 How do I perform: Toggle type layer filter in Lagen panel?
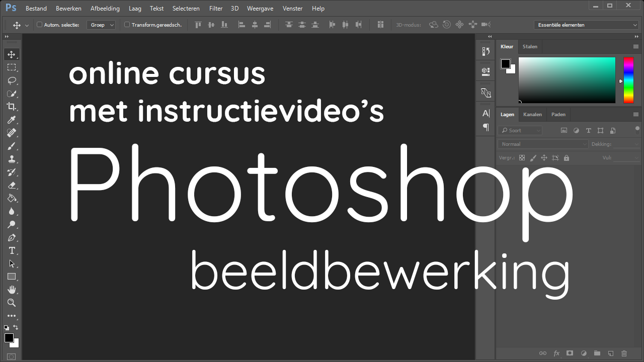click(x=588, y=130)
